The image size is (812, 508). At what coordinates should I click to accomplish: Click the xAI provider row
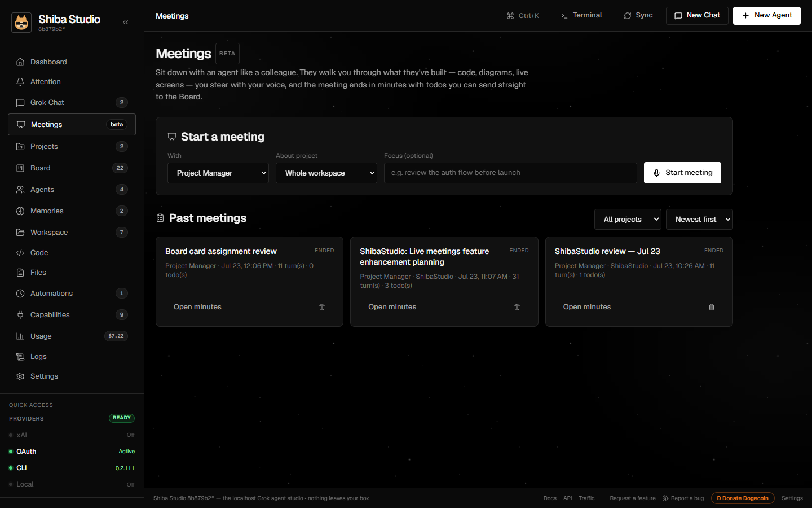pos(72,435)
